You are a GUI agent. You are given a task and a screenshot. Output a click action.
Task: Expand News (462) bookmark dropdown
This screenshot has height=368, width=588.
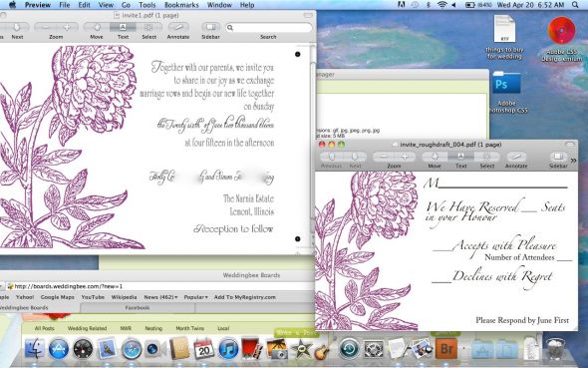[160, 297]
